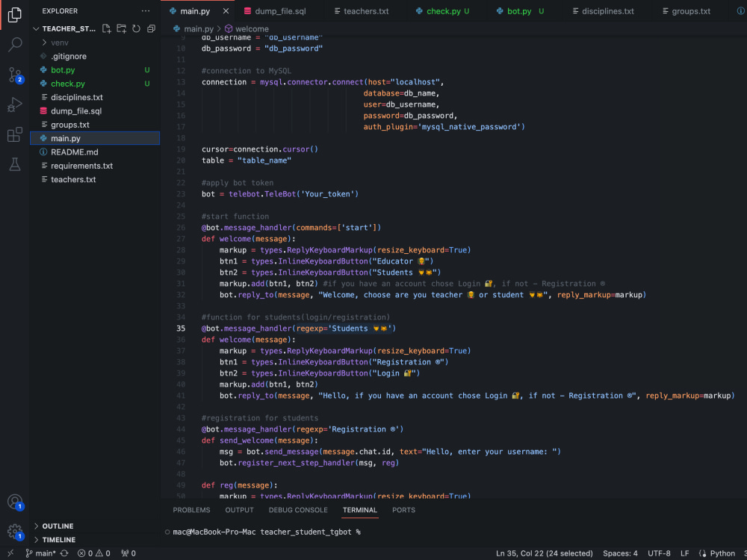Change end of line sequence LF
The height and width of the screenshot is (560, 747).
[684, 553]
